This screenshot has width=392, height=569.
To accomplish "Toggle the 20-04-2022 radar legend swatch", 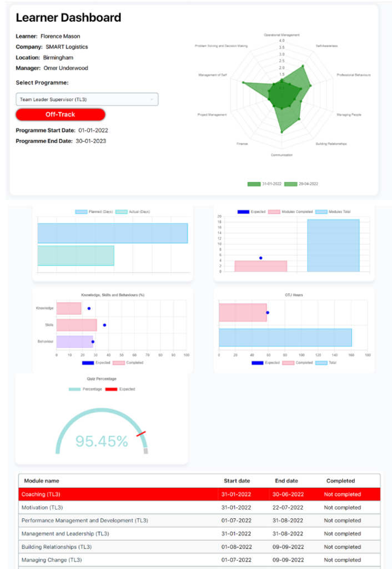I will (x=290, y=184).
